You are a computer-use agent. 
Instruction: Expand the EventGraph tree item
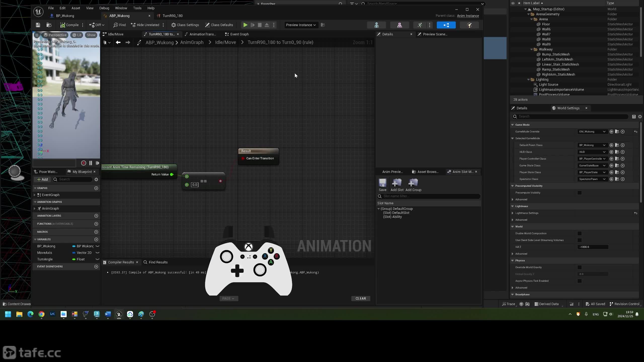(x=35, y=195)
